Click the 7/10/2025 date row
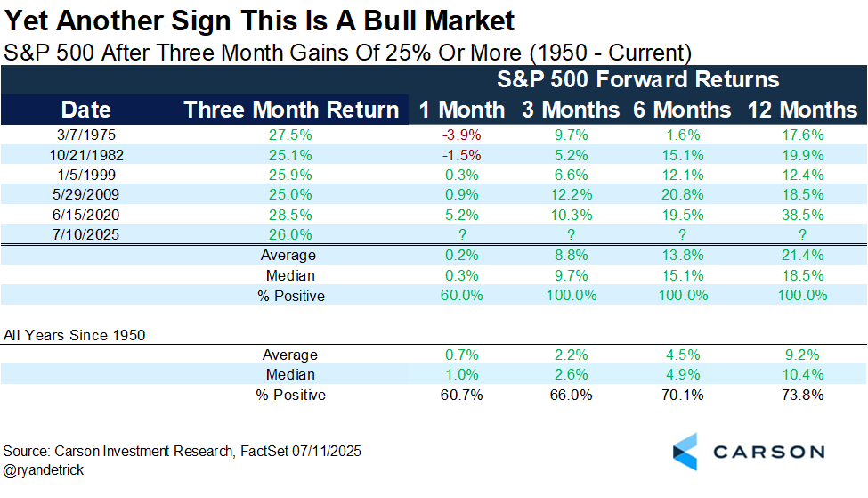868x498 pixels. click(86, 236)
